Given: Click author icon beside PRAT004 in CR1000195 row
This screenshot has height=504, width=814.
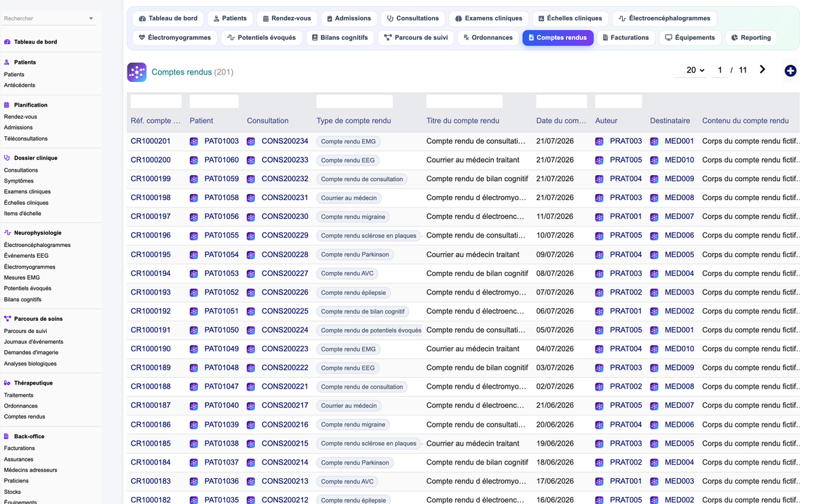Looking at the screenshot, I should [x=599, y=255].
